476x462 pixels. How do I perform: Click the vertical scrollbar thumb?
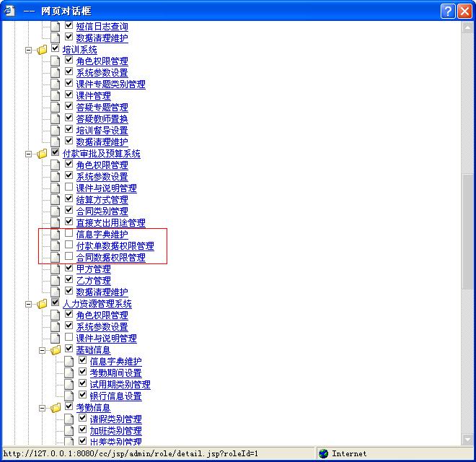467,232
